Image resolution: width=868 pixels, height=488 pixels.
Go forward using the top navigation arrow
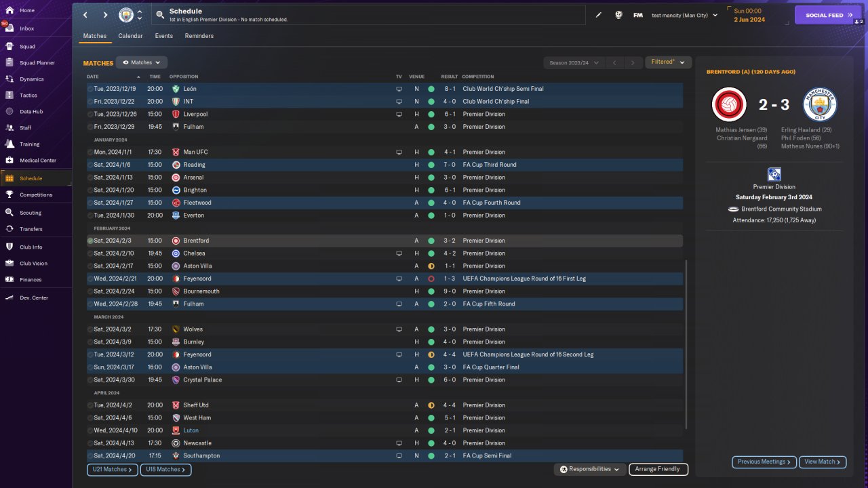click(x=105, y=15)
